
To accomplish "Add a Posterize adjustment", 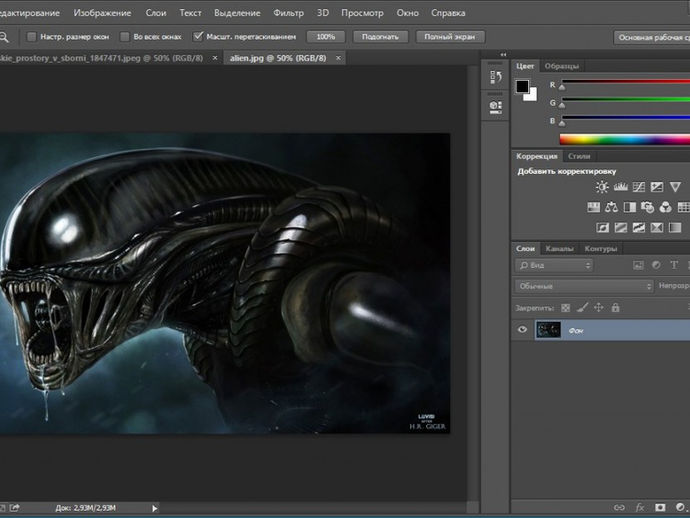I will click(620, 227).
